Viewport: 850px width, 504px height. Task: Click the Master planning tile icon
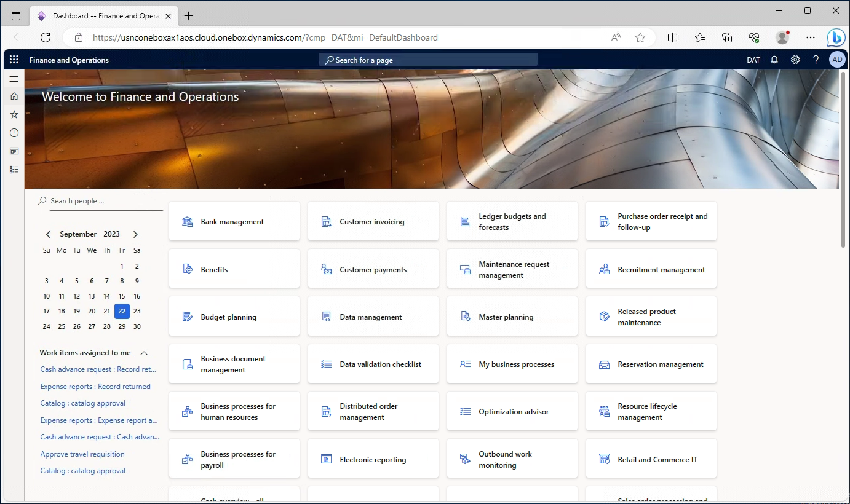click(x=466, y=317)
